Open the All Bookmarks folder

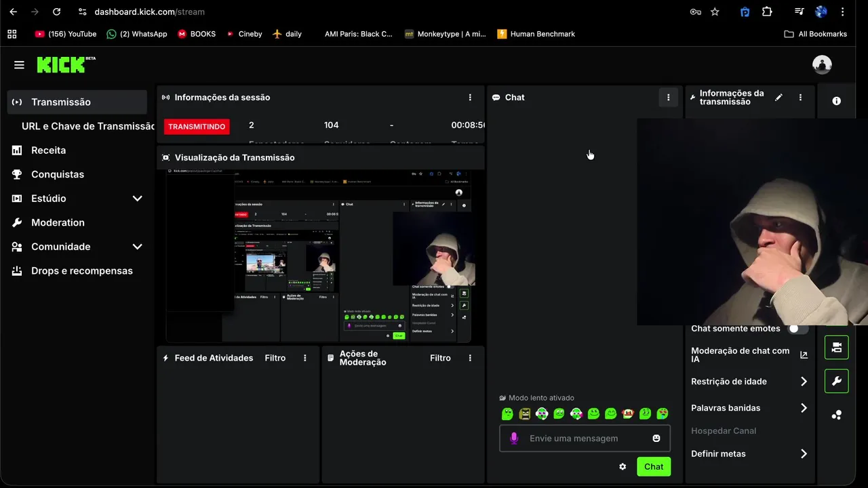coord(816,34)
